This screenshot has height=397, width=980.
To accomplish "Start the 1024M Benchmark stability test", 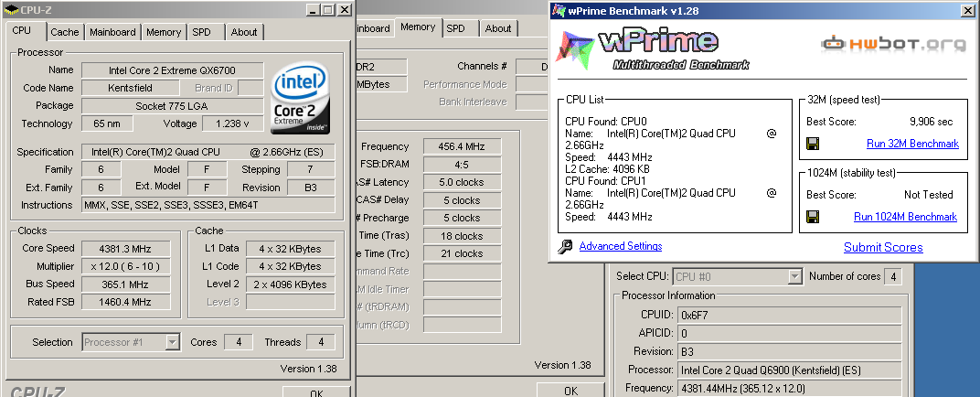I will pos(905,217).
